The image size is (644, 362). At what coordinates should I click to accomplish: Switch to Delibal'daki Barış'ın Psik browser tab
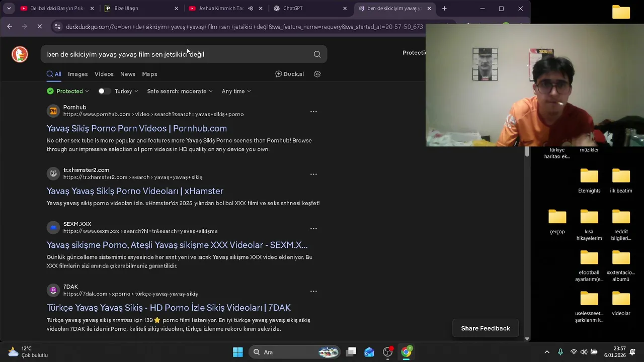(57, 9)
